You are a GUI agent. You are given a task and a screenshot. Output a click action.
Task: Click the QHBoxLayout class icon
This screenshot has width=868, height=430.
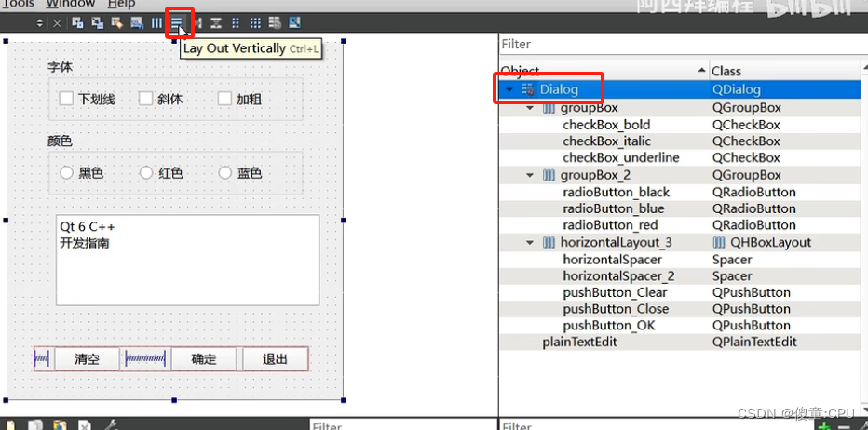click(719, 242)
